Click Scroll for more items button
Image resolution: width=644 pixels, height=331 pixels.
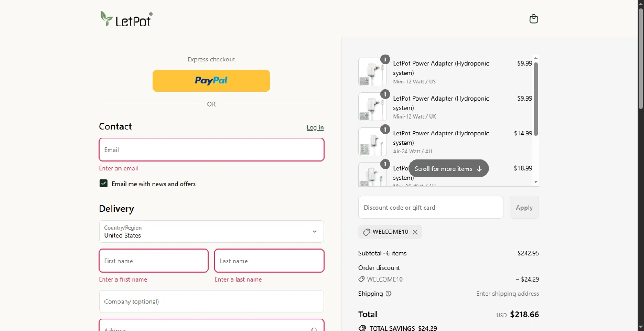(x=449, y=169)
